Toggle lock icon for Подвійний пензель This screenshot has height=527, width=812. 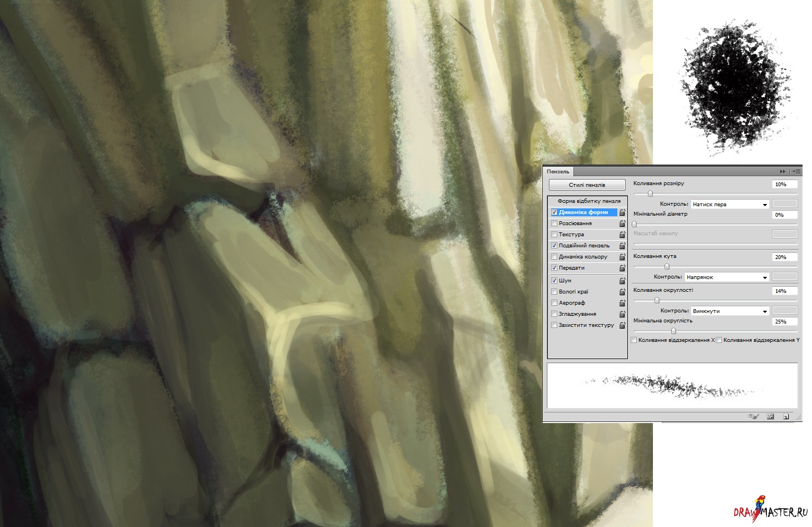pos(622,246)
